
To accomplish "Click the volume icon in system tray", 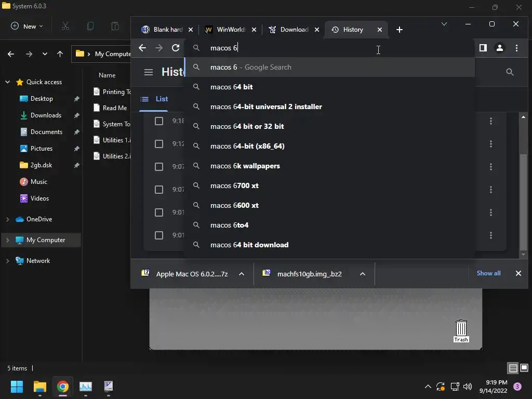I will 468,387.
